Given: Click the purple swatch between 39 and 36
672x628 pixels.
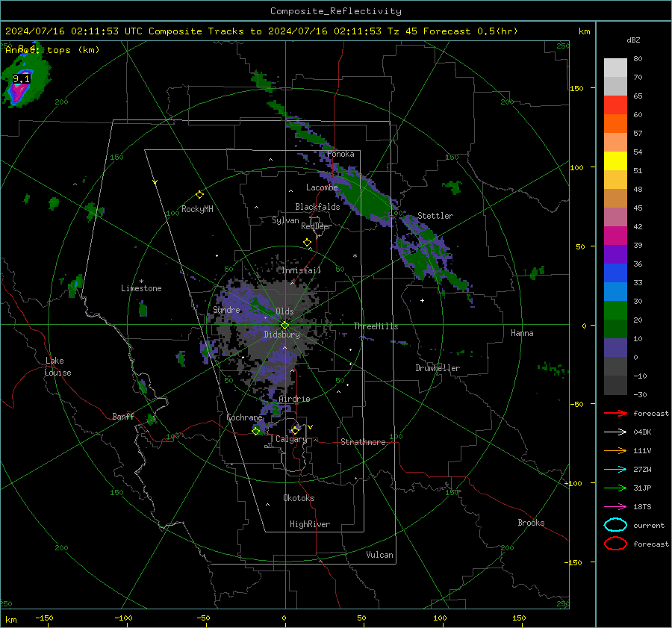Looking at the screenshot, I should coord(615,254).
